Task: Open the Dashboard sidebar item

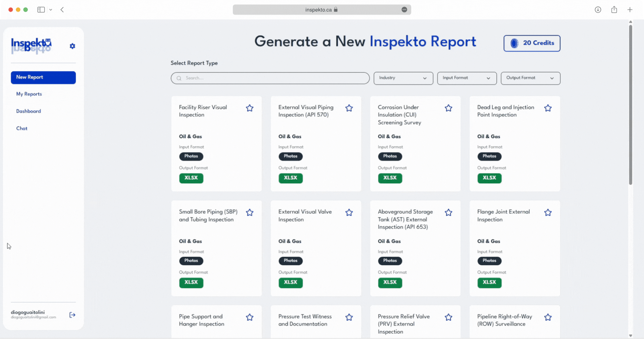Action: tap(29, 111)
